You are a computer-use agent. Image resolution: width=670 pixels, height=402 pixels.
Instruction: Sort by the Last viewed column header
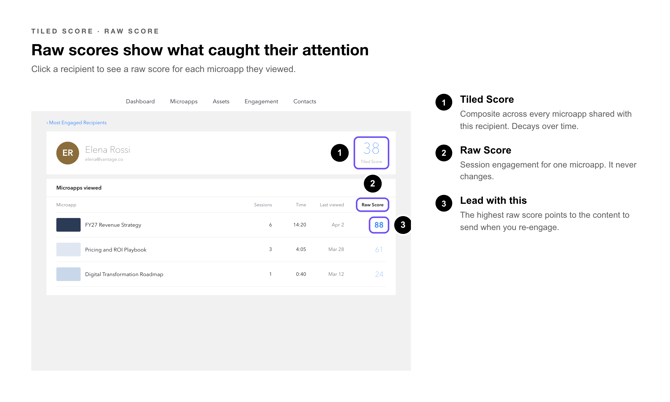(x=332, y=205)
